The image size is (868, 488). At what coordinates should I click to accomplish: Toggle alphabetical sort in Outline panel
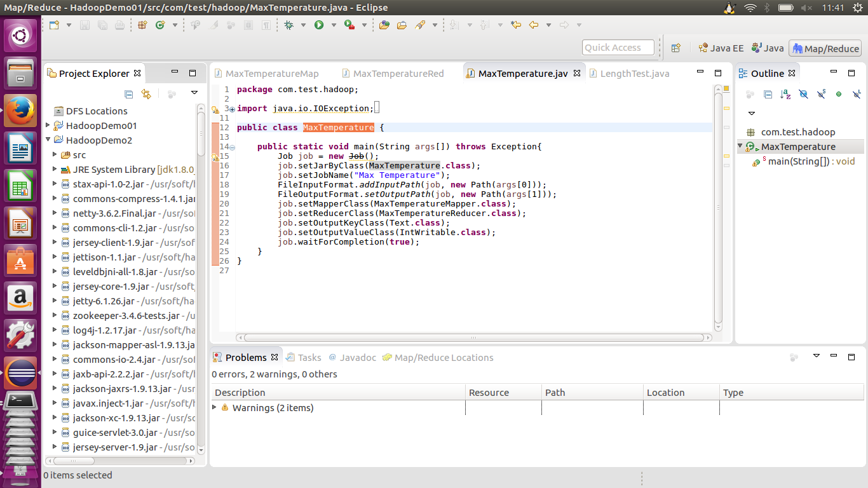tap(785, 94)
